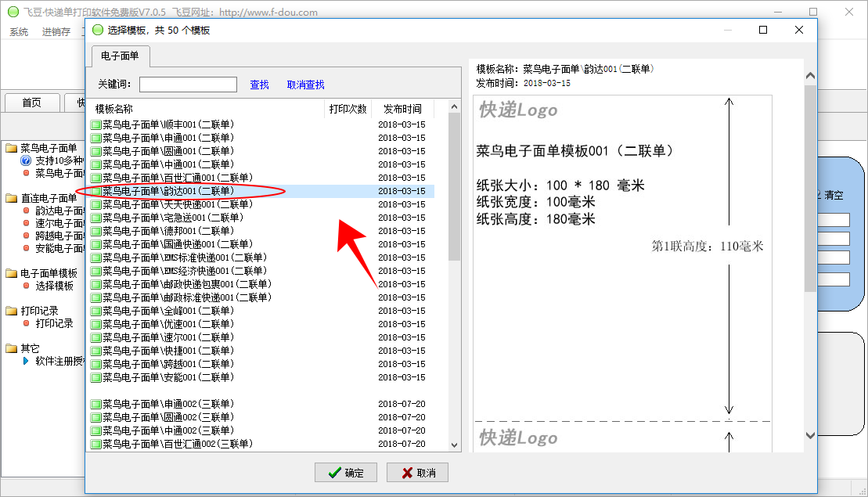Click the template list scroll down arrow
868x497 pixels.
point(455,445)
